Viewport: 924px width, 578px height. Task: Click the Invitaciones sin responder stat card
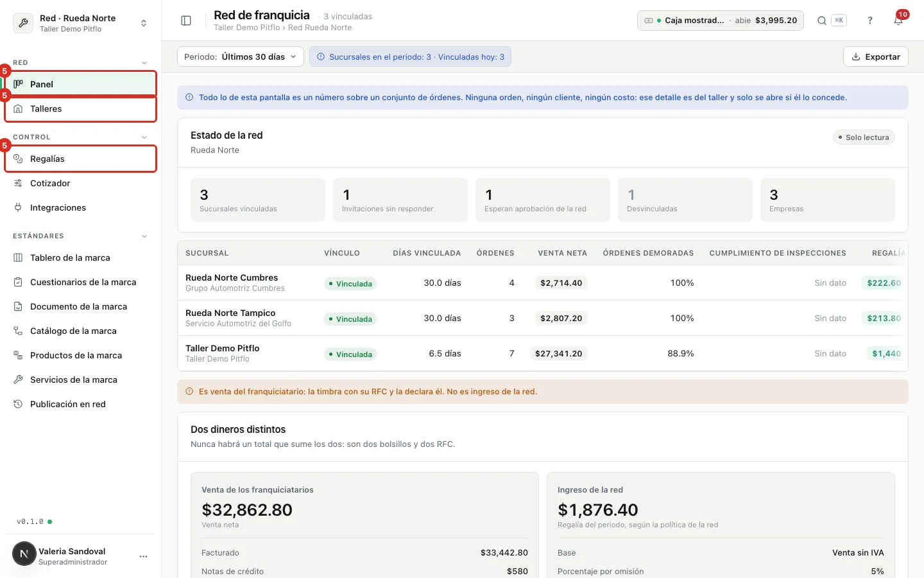click(400, 200)
